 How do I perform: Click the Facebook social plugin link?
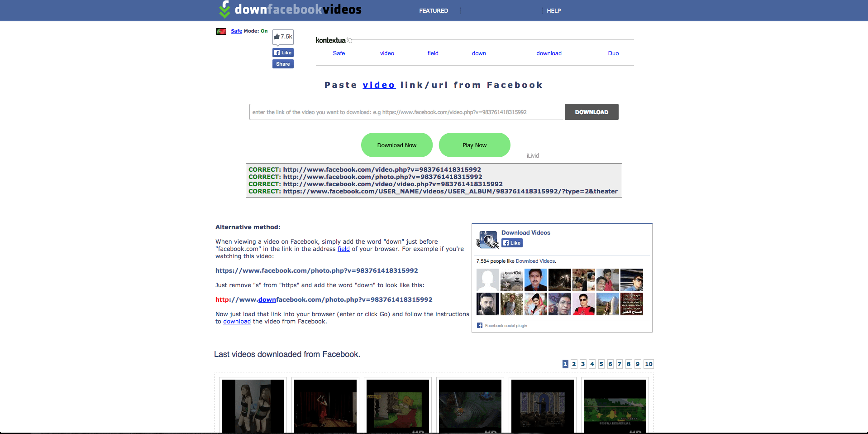point(506,326)
